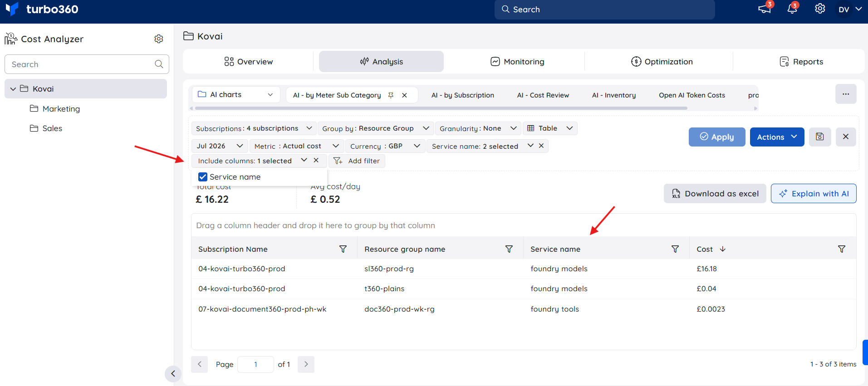Open the Currency GBP dropdown

coord(385,146)
